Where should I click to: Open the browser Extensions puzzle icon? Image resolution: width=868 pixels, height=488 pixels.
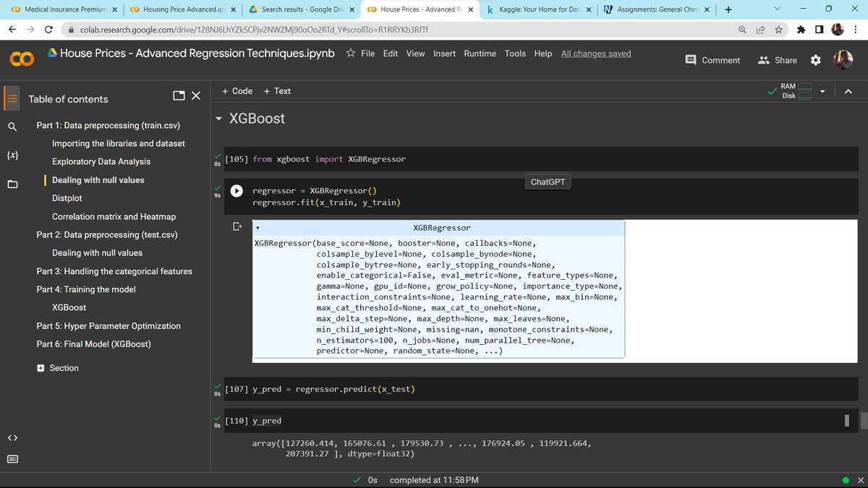pos(801,30)
